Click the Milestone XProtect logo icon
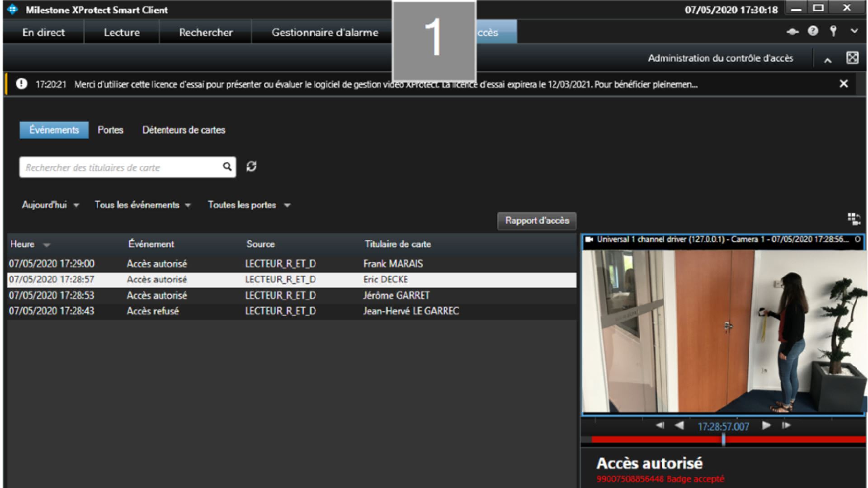This screenshot has height=488, width=868. tap(13, 9)
